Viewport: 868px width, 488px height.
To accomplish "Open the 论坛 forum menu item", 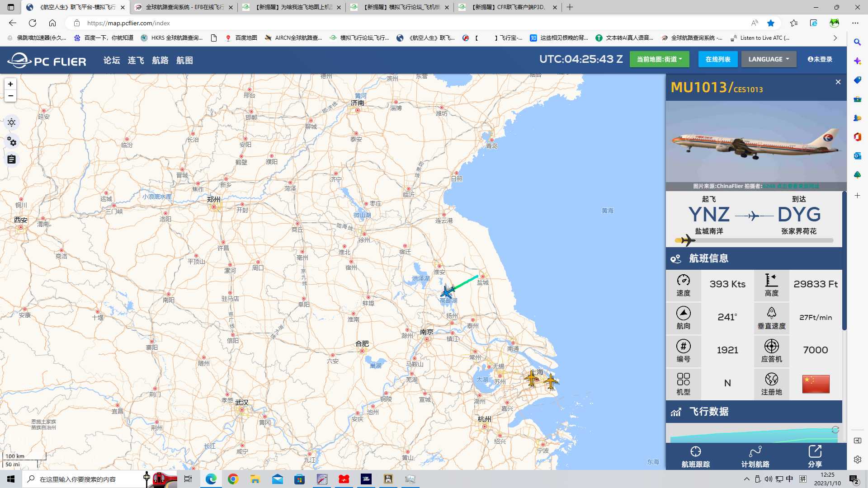I will [x=111, y=60].
